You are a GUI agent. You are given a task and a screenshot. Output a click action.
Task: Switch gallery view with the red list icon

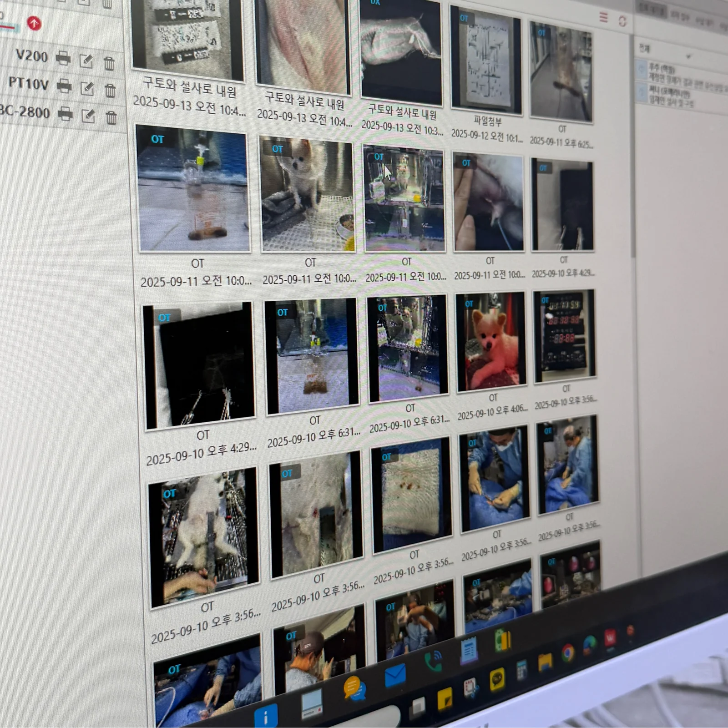(x=604, y=17)
